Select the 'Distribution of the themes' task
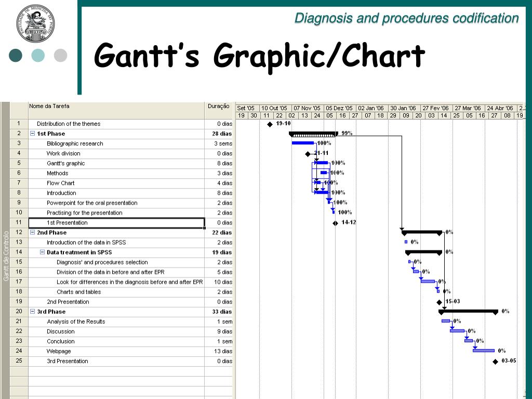The image size is (532, 399). (116, 124)
